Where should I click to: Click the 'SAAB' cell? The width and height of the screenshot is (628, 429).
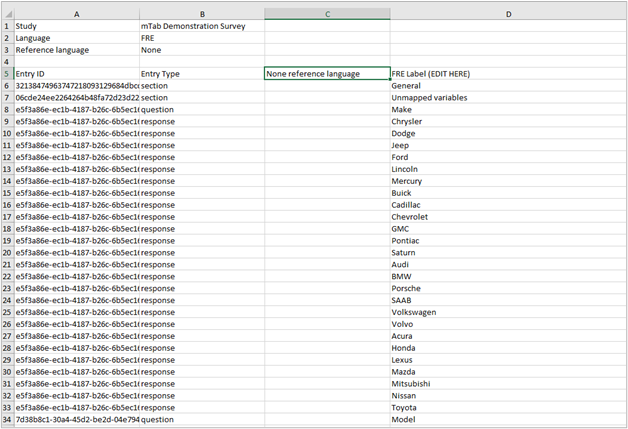click(x=508, y=300)
